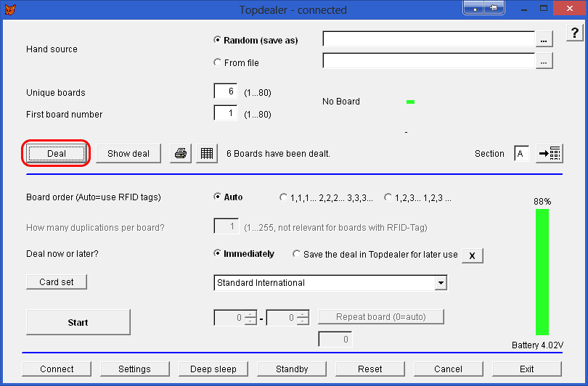Close the Topdealer window
This screenshot has height=386, width=588.
tap(570, 8)
